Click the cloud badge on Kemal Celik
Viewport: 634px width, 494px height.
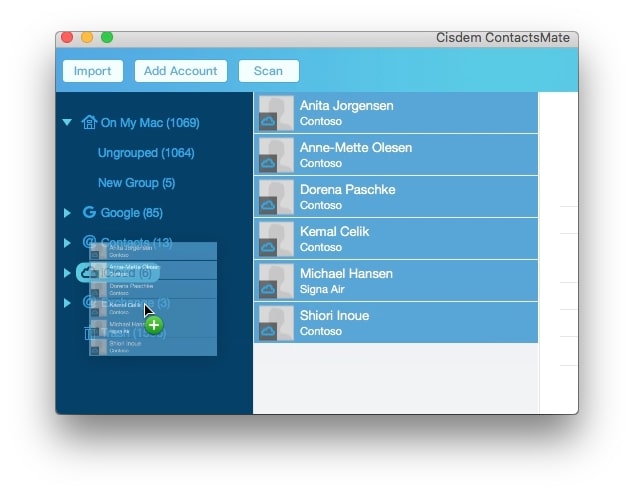tap(268, 248)
